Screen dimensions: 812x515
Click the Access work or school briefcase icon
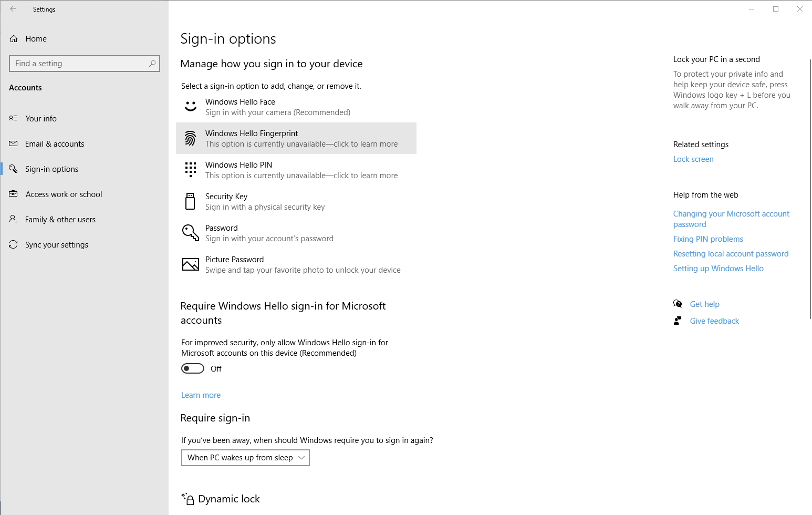click(14, 194)
